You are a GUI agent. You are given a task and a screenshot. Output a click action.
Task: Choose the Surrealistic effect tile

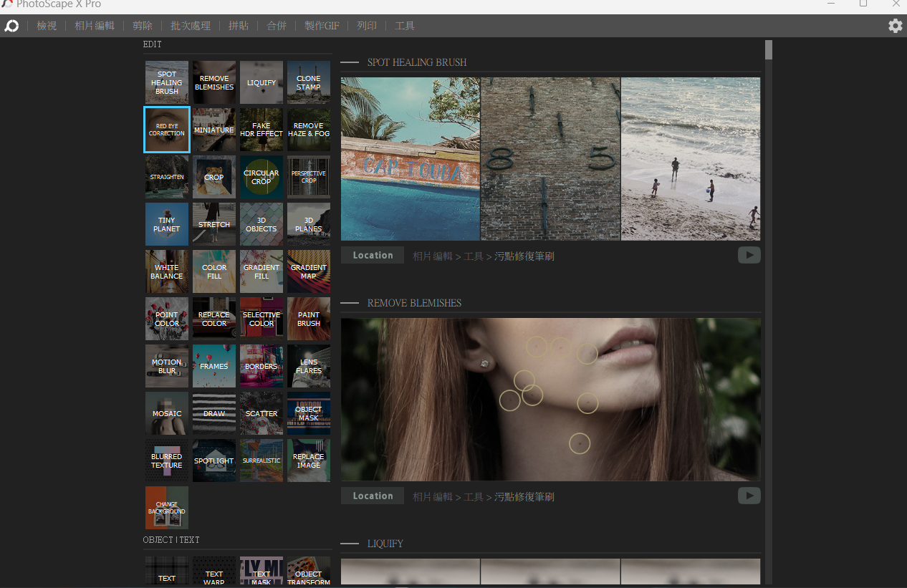coord(261,461)
